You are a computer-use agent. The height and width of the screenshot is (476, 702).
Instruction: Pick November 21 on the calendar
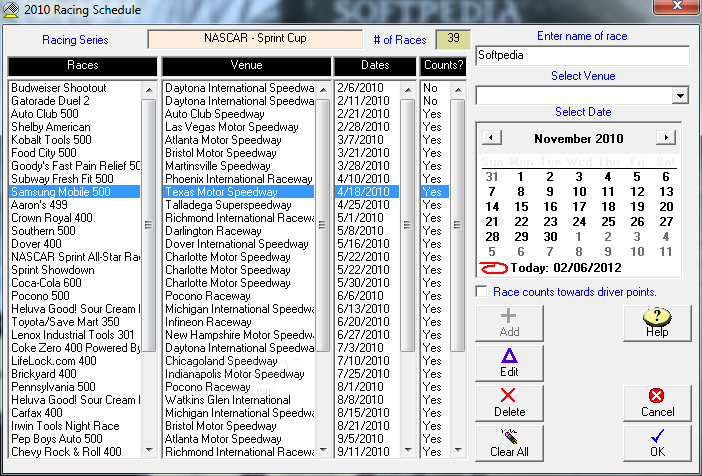coord(492,222)
